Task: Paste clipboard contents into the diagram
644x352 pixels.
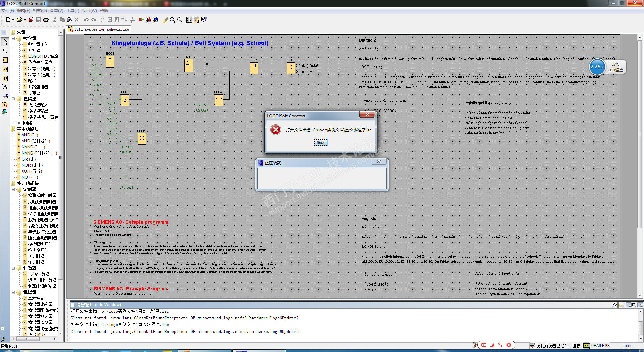Action: click(69, 20)
